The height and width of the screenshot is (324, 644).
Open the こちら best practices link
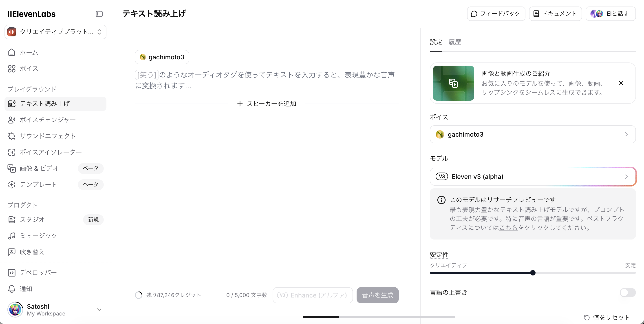tap(508, 228)
